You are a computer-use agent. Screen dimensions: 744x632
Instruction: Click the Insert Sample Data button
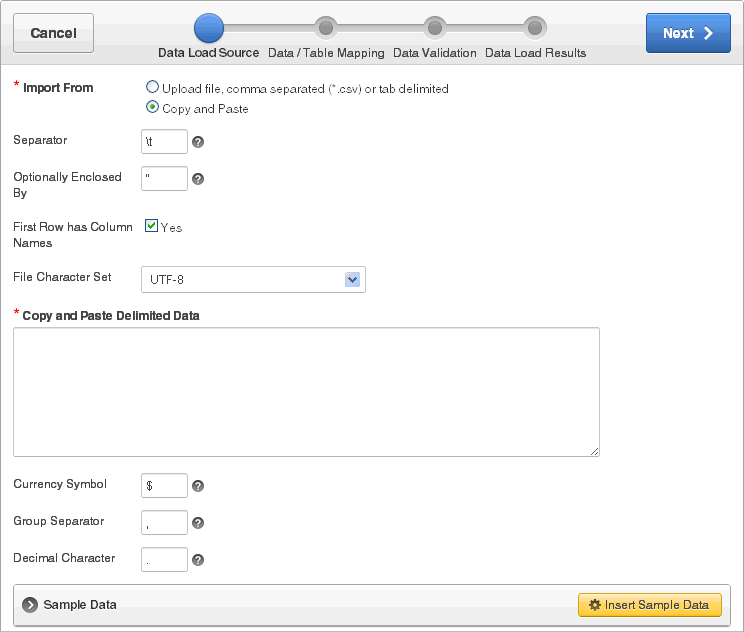[650, 605]
